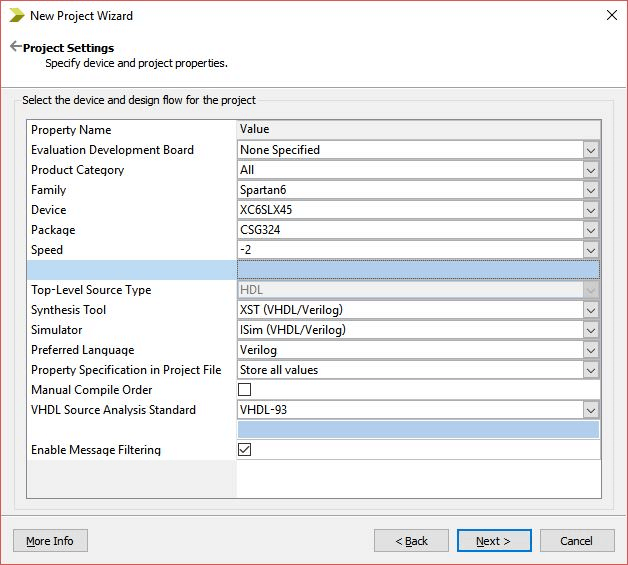Open the Evaluation Development Board dropdown
This screenshot has width=628, height=565.
[x=591, y=150]
